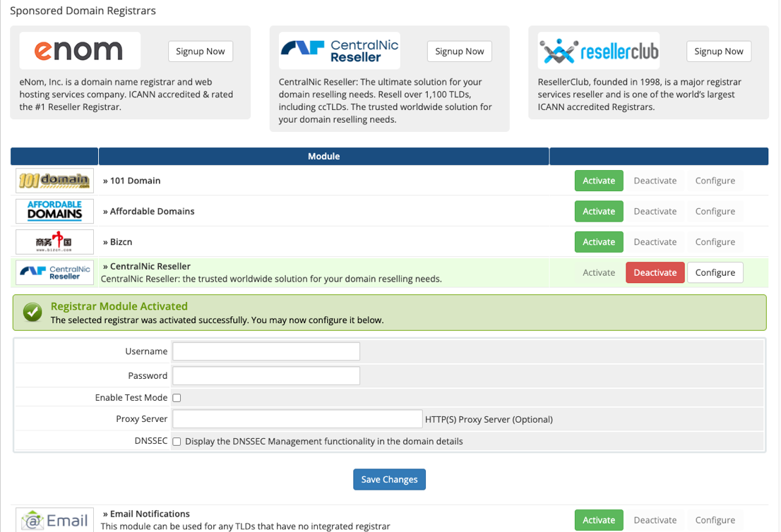
Task: Configure Email Notifications module
Action: [x=715, y=520]
